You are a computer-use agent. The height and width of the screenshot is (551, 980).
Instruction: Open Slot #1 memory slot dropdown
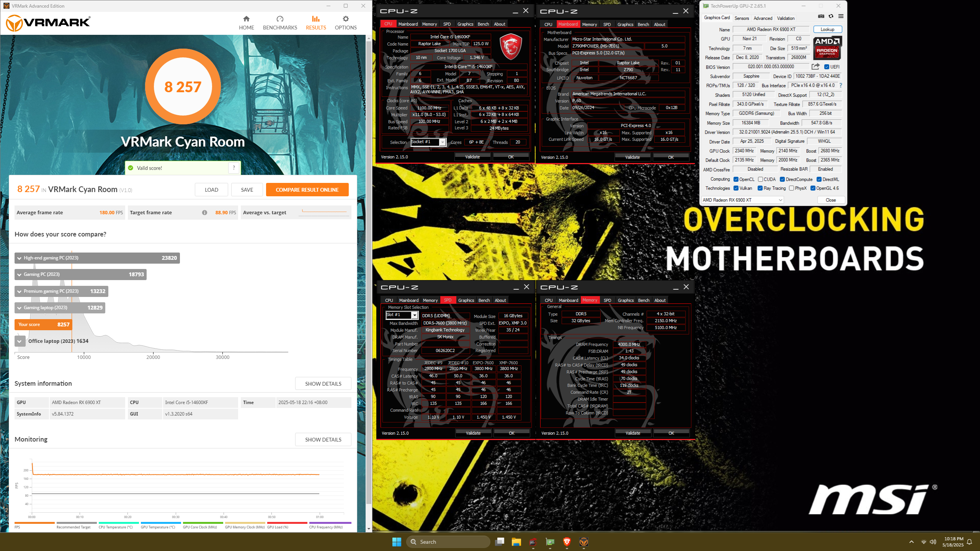point(414,315)
